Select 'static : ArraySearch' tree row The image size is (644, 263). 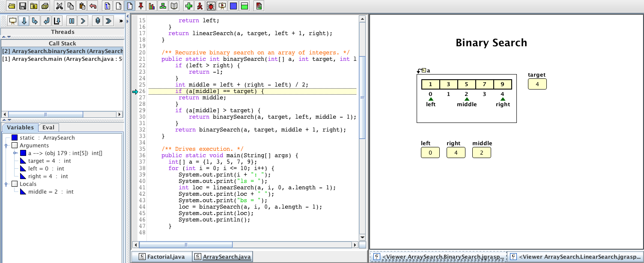(x=43, y=138)
